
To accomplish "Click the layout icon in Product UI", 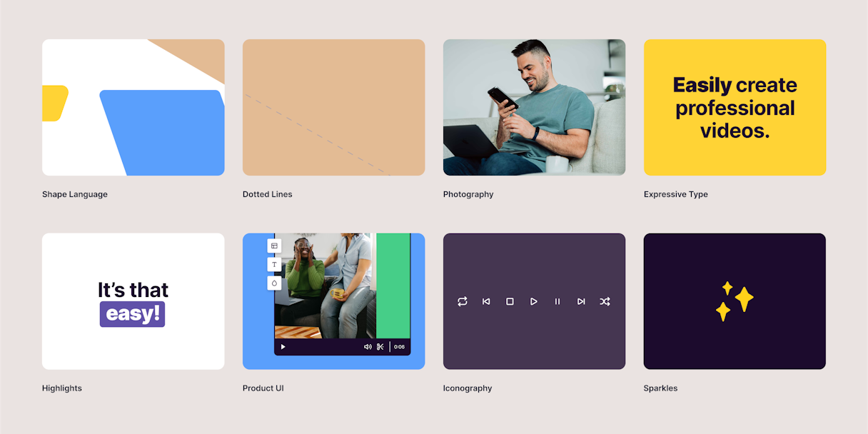I will coord(274,246).
